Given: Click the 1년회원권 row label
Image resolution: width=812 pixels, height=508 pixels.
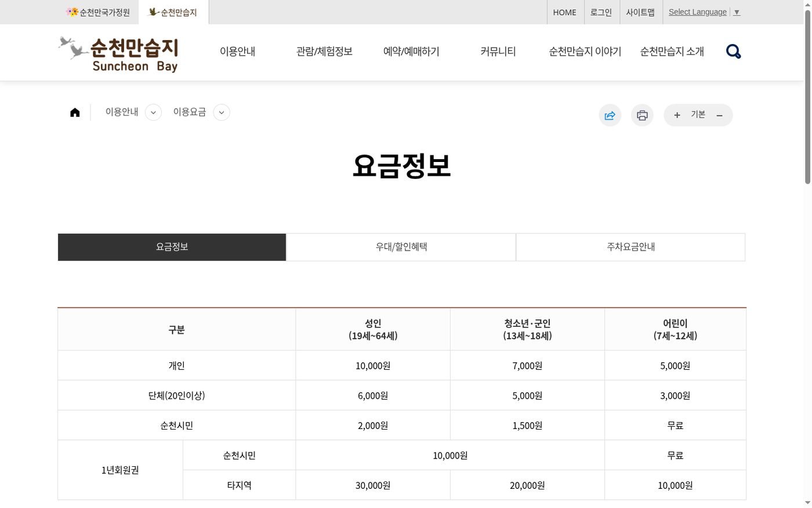Looking at the screenshot, I should pyautogui.click(x=120, y=470).
